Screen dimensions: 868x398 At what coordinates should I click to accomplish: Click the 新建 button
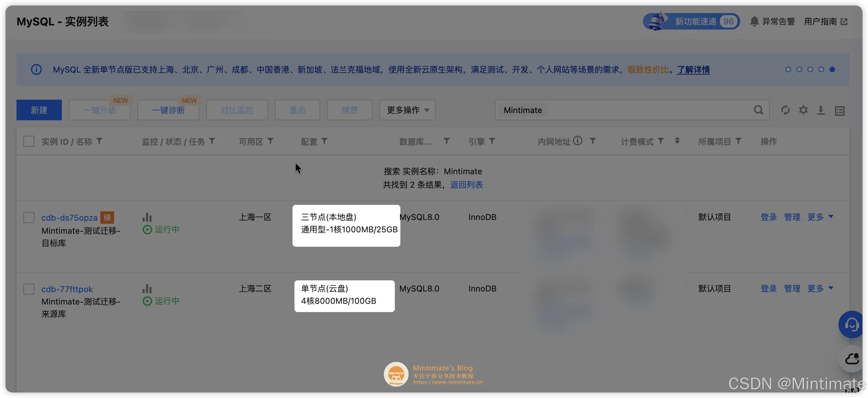pyautogui.click(x=39, y=110)
